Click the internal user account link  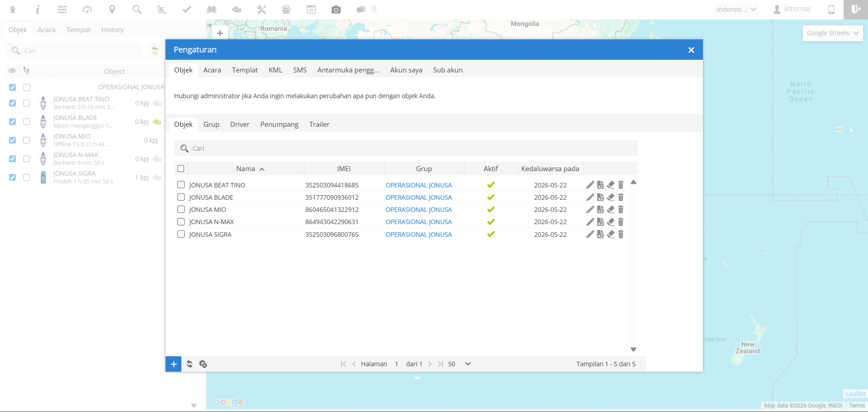click(792, 9)
